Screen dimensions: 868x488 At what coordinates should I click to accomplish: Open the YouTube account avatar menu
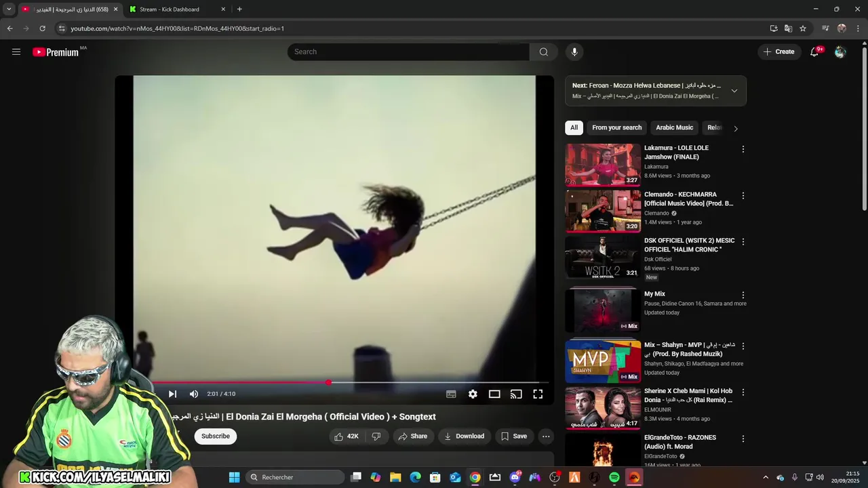click(x=840, y=52)
